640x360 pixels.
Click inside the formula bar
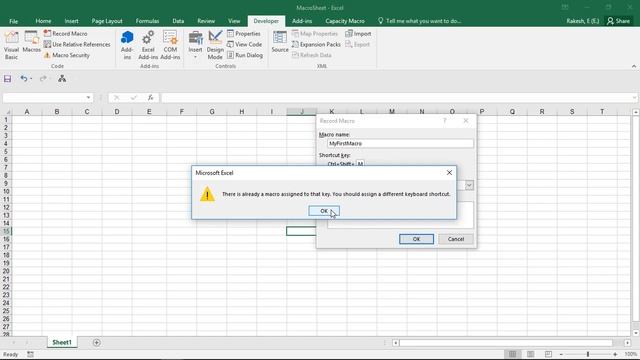click(x=396, y=98)
